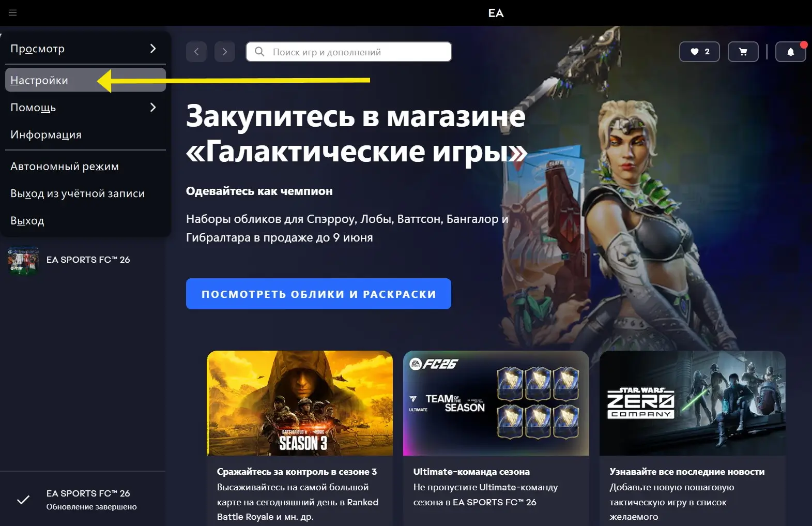Click 'Одевайтесь как чемпион' subtitle
This screenshot has height=526, width=812.
click(259, 191)
